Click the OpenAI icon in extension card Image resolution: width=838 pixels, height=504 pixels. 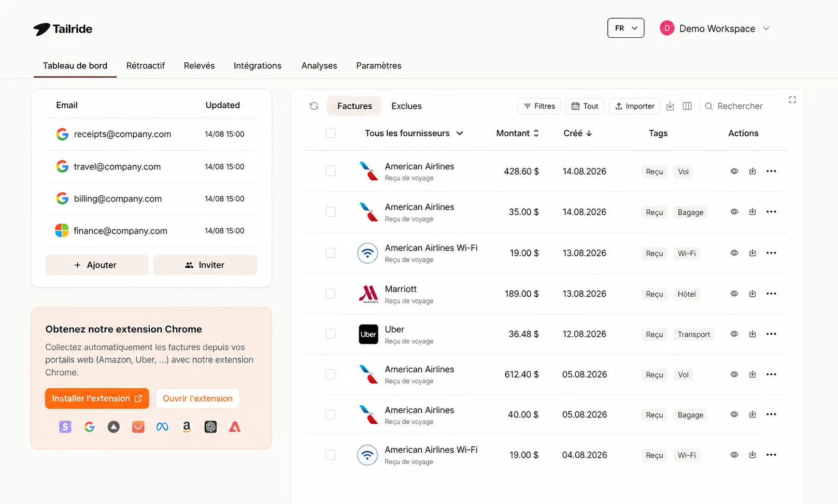[x=210, y=427]
